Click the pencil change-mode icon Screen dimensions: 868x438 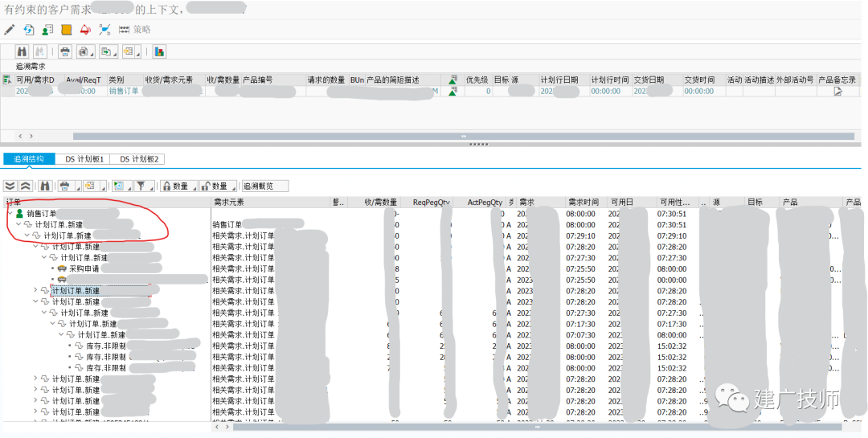click(x=9, y=30)
